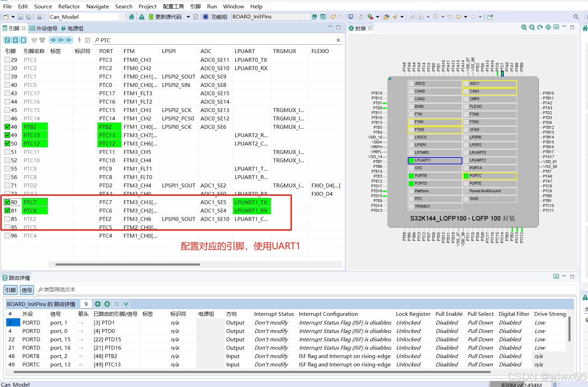Click the 功能组 chip icon

pos(205,16)
